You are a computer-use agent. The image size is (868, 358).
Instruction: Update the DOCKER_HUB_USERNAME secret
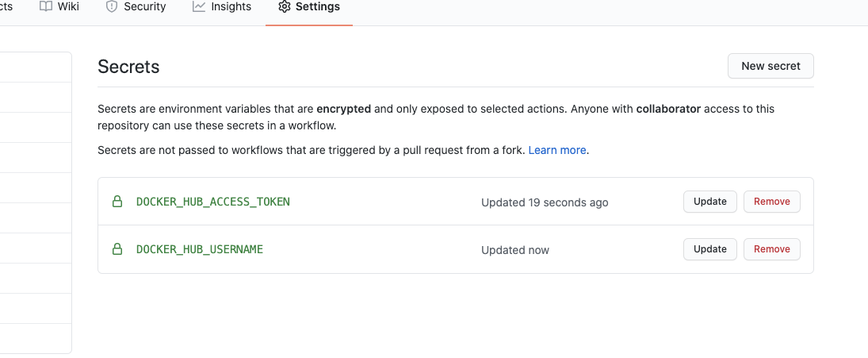point(709,249)
